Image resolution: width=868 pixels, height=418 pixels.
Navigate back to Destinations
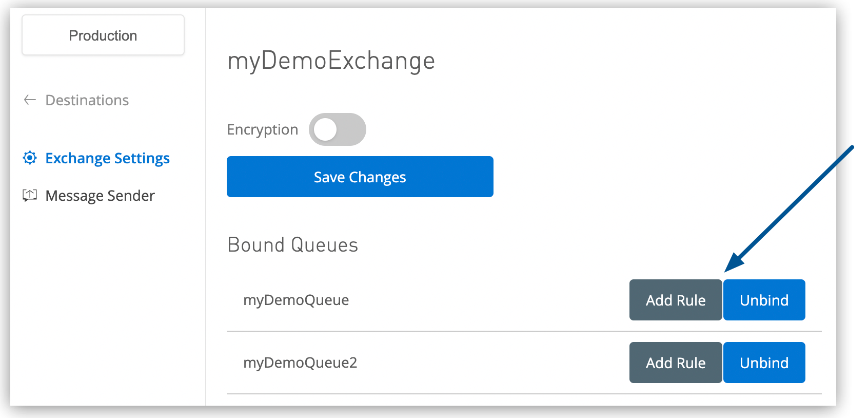(x=87, y=100)
